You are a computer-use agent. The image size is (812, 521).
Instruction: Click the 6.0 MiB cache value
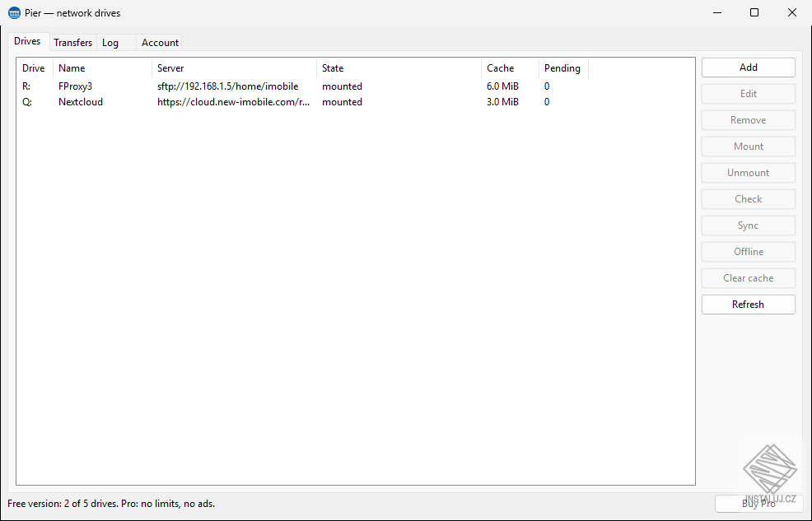click(502, 86)
